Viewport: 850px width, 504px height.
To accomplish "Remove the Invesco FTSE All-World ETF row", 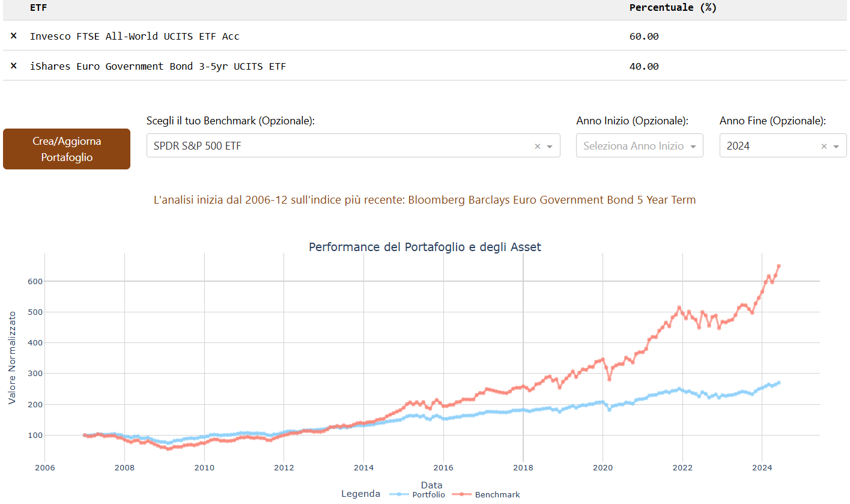I will point(14,36).
